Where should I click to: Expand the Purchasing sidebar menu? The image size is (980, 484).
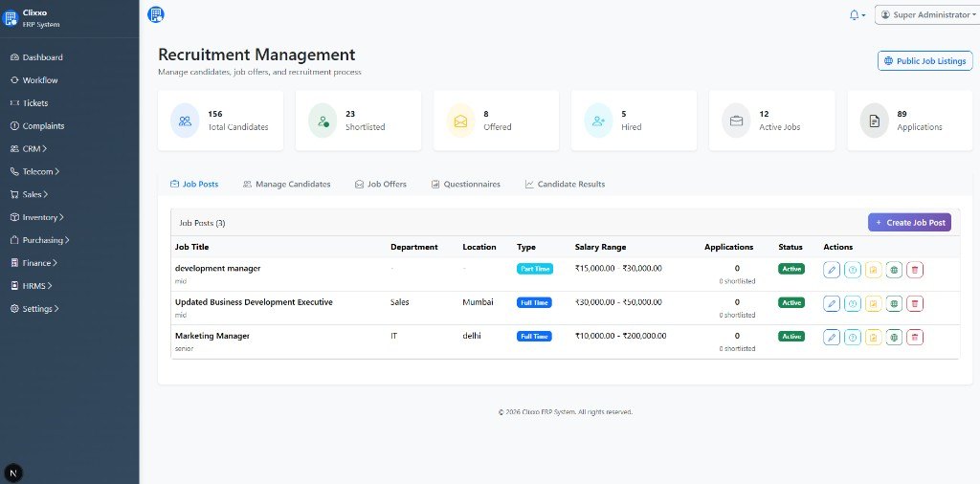[40, 240]
